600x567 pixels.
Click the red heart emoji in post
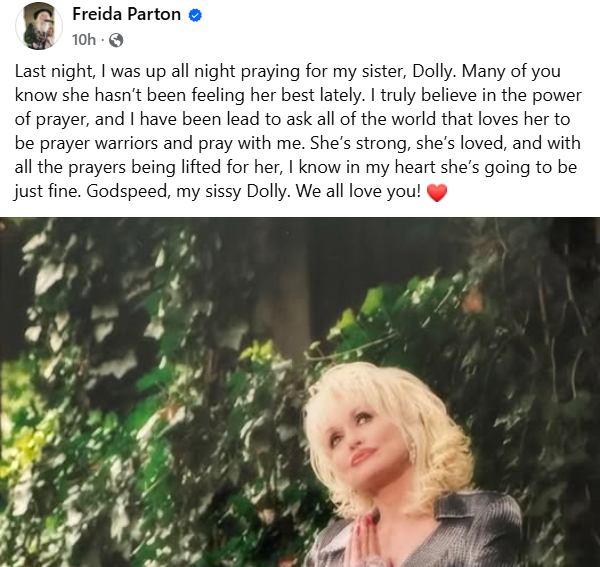[437, 192]
